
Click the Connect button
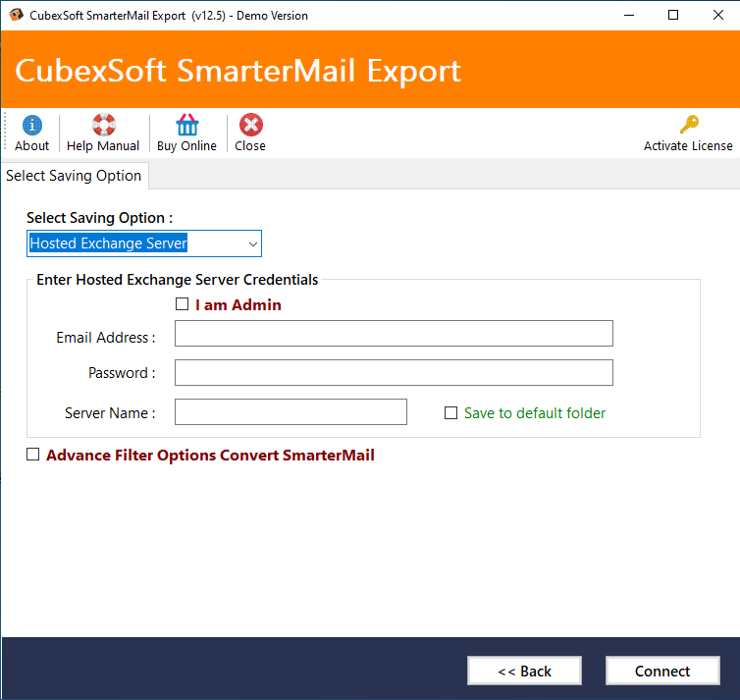pyautogui.click(x=662, y=671)
